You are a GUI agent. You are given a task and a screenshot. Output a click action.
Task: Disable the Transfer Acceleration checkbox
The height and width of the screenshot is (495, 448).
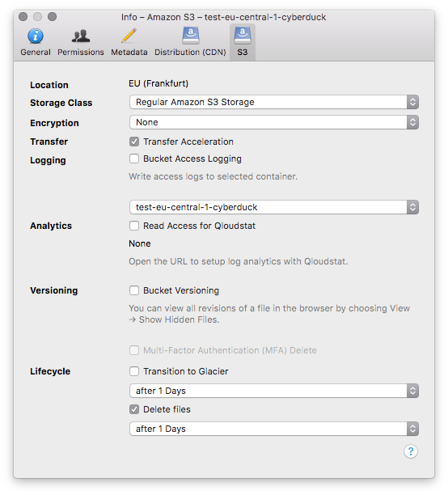[x=134, y=142]
